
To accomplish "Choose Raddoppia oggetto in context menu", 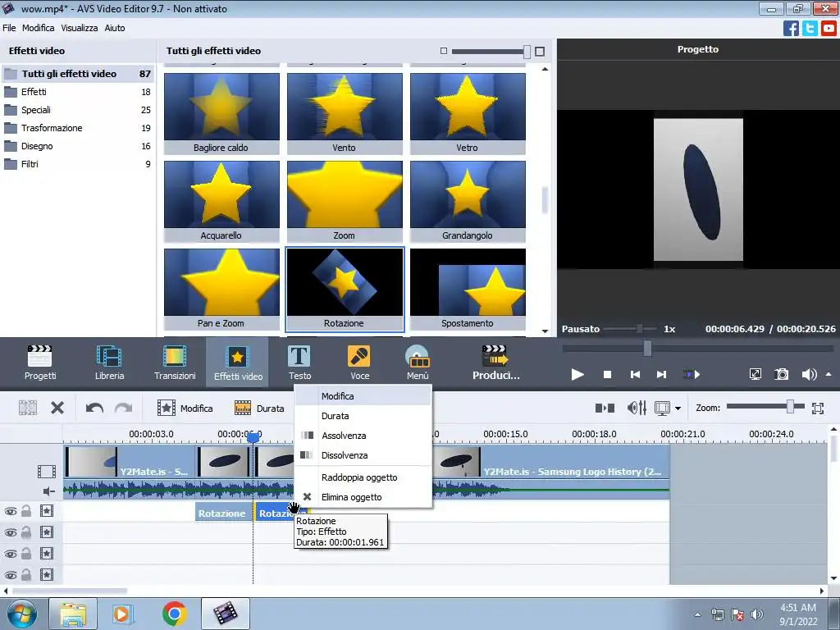I will 363,477.
